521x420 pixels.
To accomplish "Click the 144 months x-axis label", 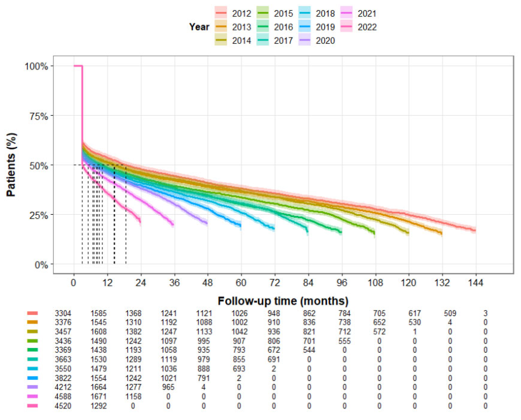I will (x=476, y=282).
